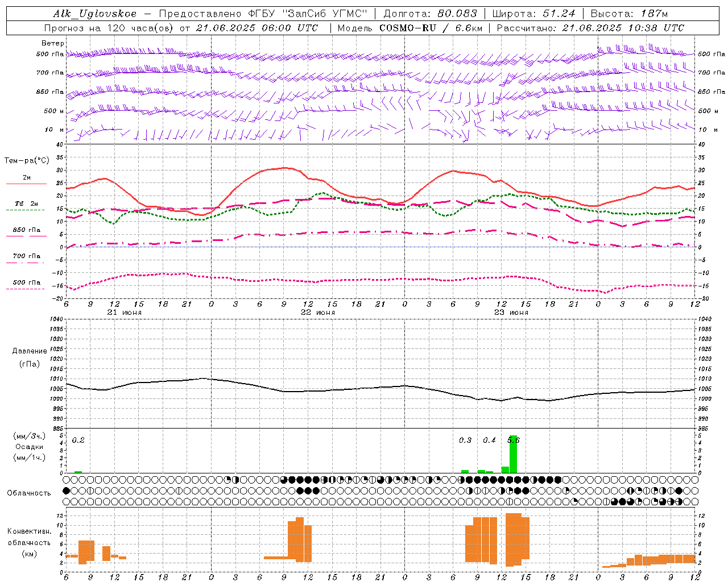728x582 pixels.
Task: Click the Долгота: 80.083 longitude value
Action: pyautogui.click(x=431, y=14)
